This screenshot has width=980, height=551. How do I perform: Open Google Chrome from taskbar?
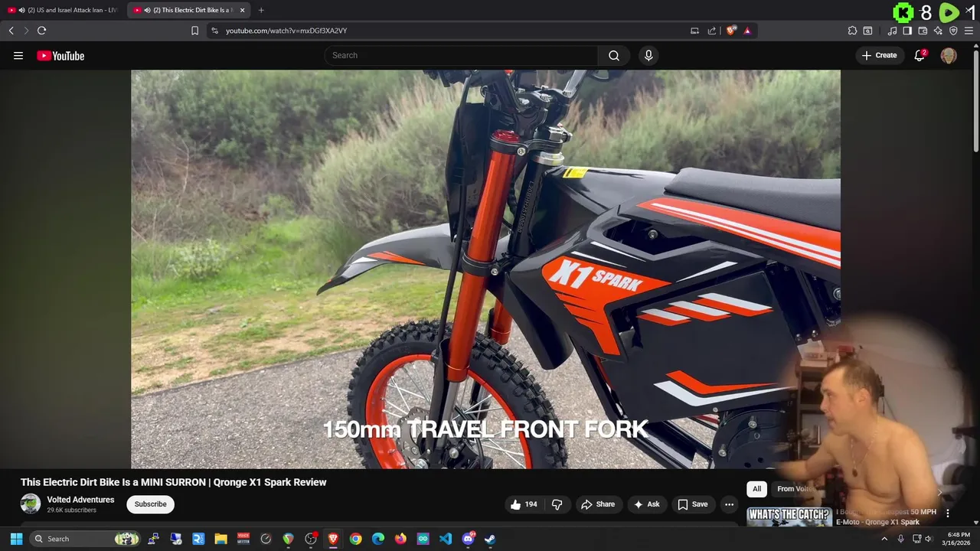point(355,539)
